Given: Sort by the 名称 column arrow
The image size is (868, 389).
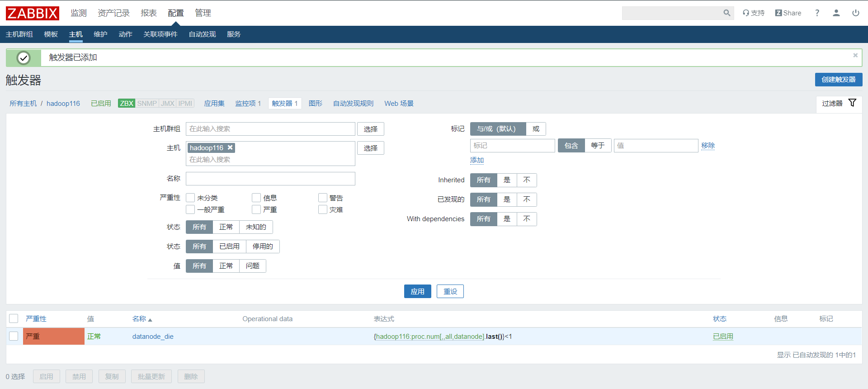Looking at the screenshot, I should [150, 320].
